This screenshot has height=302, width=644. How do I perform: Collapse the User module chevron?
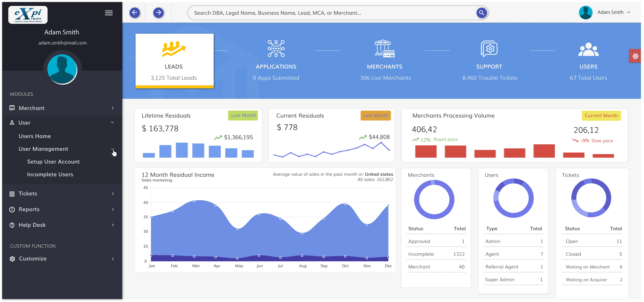pyautogui.click(x=113, y=122)
